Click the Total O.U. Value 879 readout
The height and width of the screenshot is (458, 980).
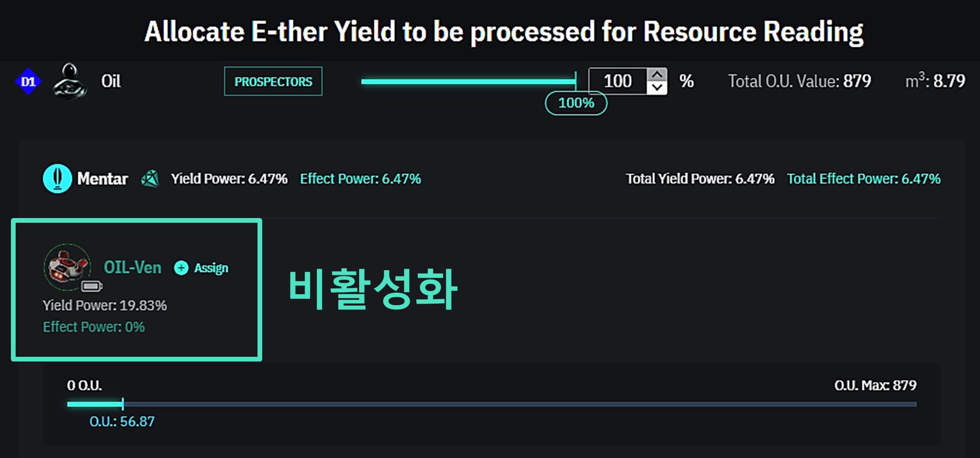click(x=799, y=81)
